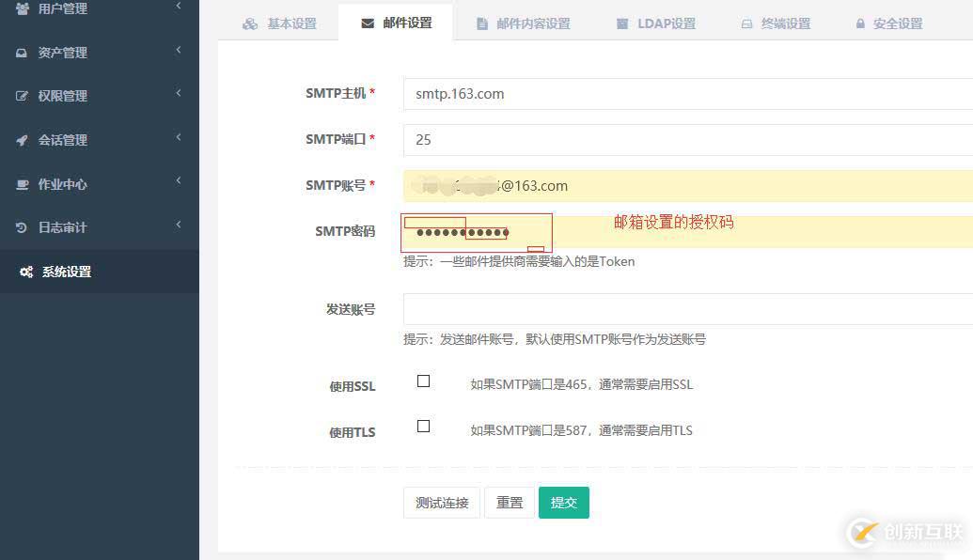
Task: Click the 作业中心 jobs icon
Action: (24, 183)
